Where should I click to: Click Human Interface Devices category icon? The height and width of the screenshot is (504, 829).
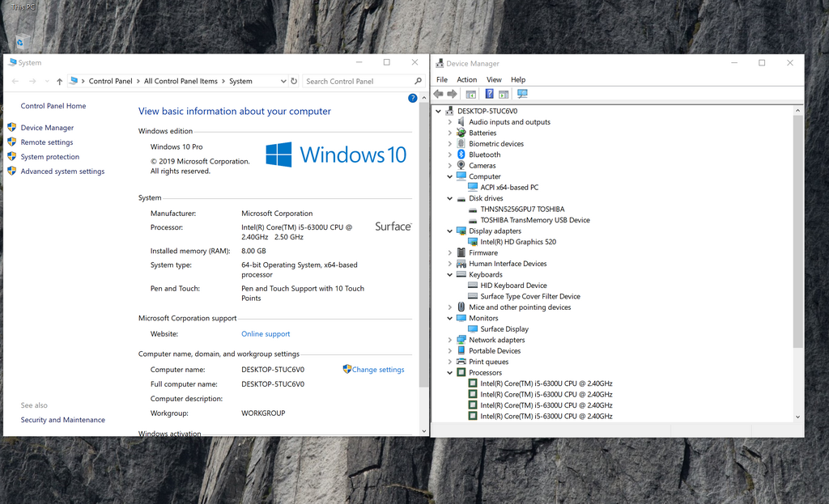pyautogui.click(x=461, y=264)
